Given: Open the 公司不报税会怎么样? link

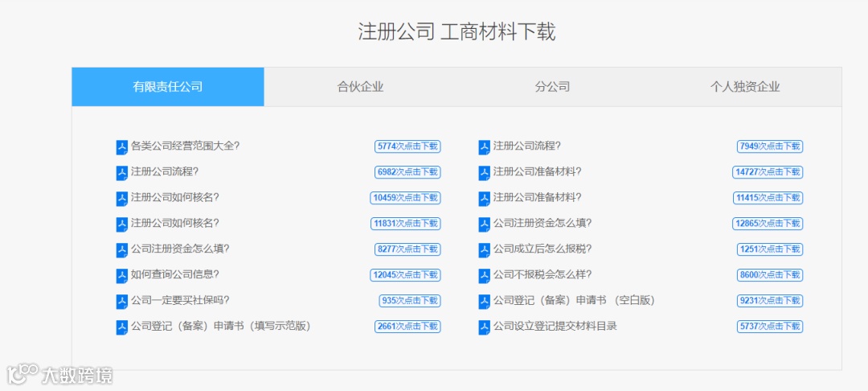Looking at the screenshot, I should pyautogui.click(x=542, y=274).
